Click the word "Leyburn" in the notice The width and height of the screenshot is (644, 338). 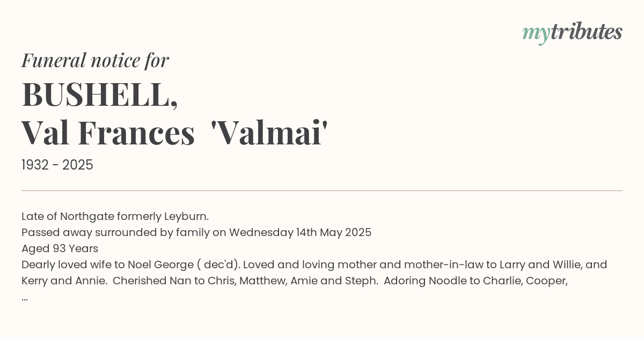point(186,217)
